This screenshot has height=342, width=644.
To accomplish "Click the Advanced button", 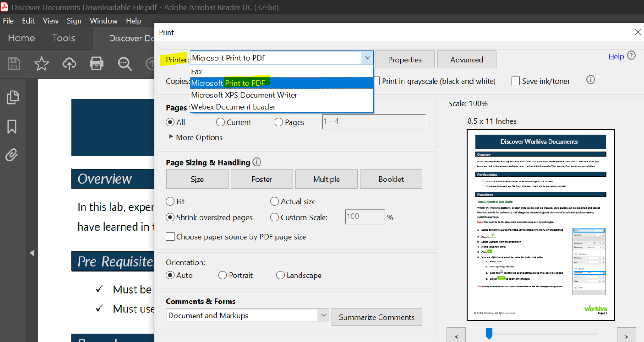I will 467,60.
